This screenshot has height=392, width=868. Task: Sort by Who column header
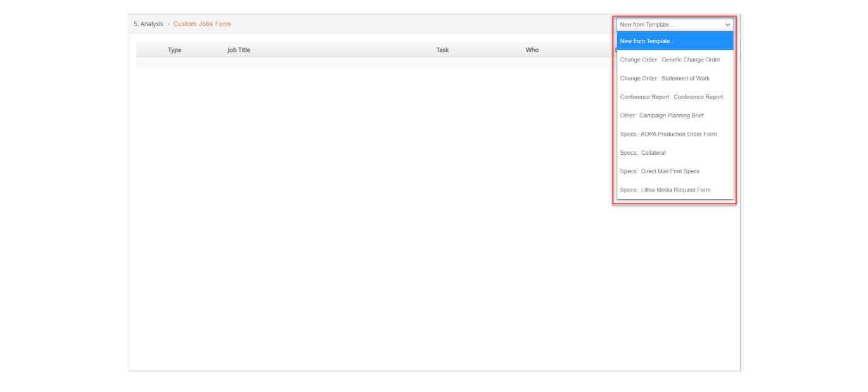(532, 50)
